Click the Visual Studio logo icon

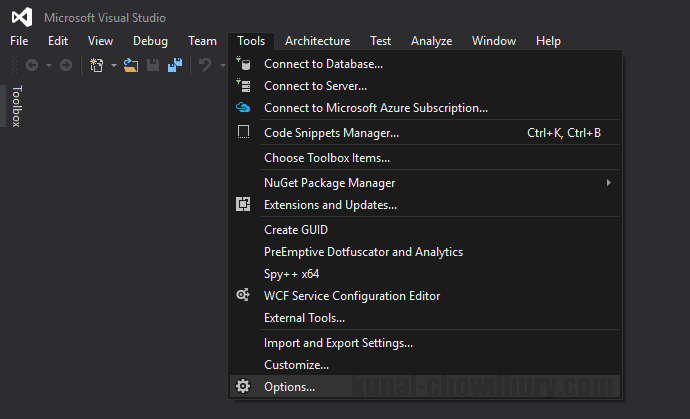(x=22, y=17)
